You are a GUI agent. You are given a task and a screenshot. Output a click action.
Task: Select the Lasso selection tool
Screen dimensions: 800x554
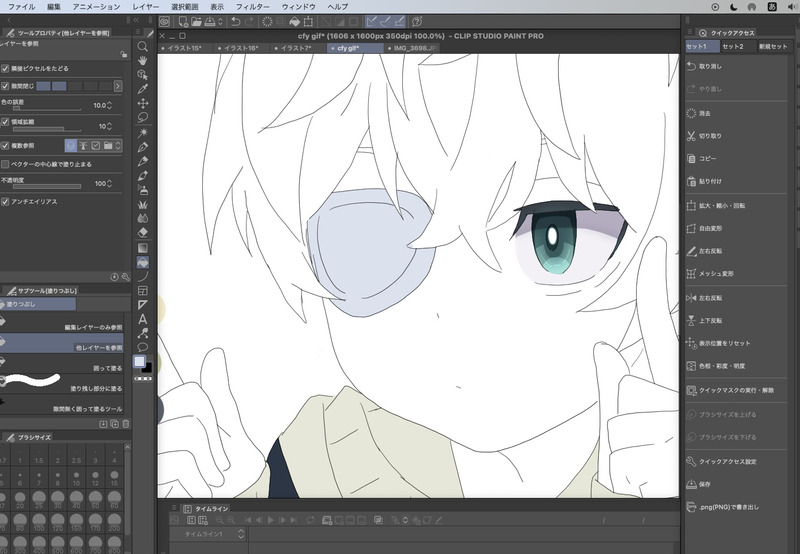(143, 118)
